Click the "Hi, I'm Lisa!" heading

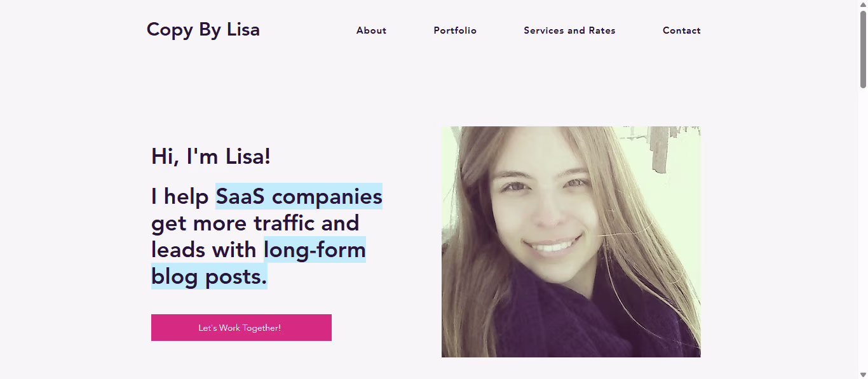coord(211,156)
